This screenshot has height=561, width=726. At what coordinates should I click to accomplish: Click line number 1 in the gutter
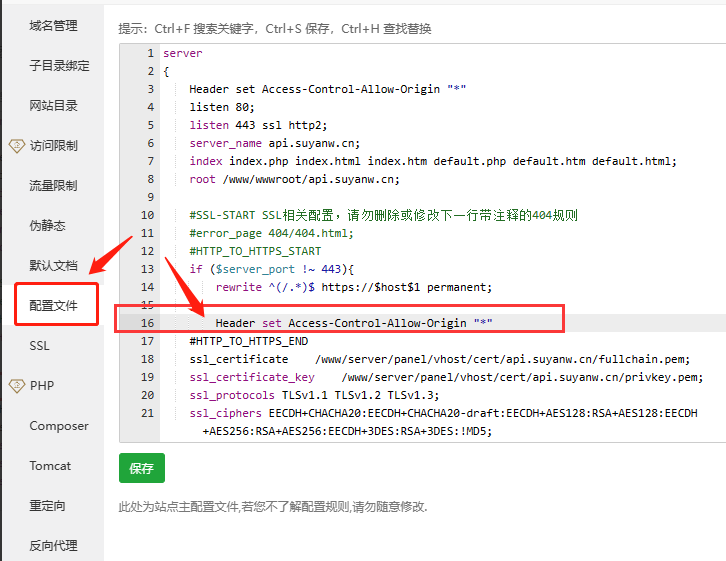[150, 53]
